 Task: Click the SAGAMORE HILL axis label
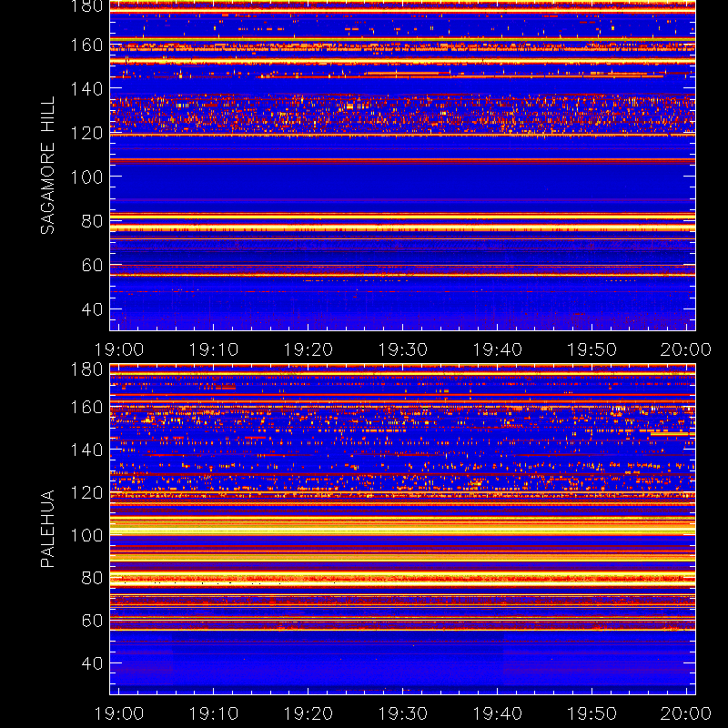48,166
